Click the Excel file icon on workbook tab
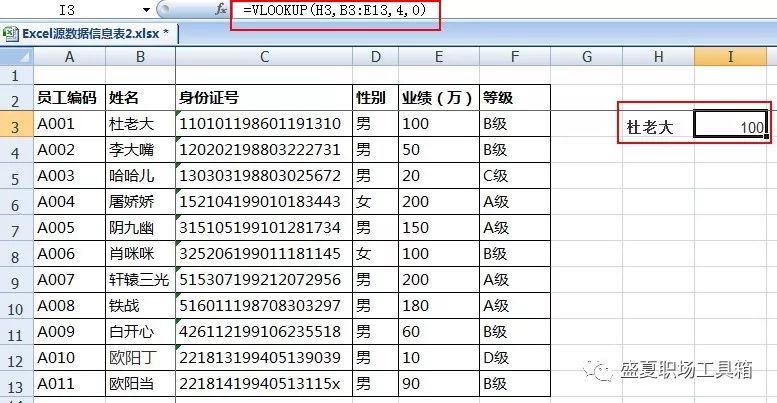 10,34
